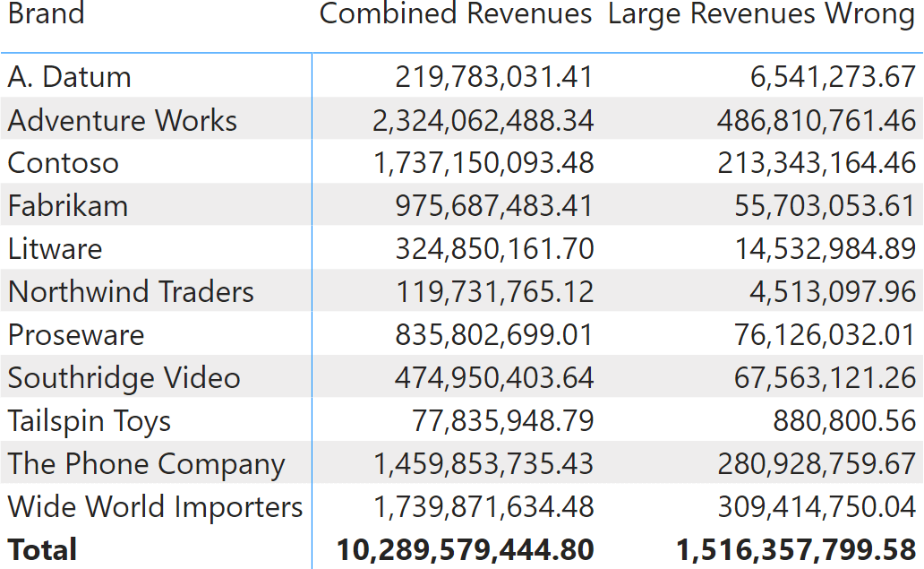This screenshot has width=924, height=569.
Task: Click The Phone Company value 1,459,853,735.43
Action: 483,464
